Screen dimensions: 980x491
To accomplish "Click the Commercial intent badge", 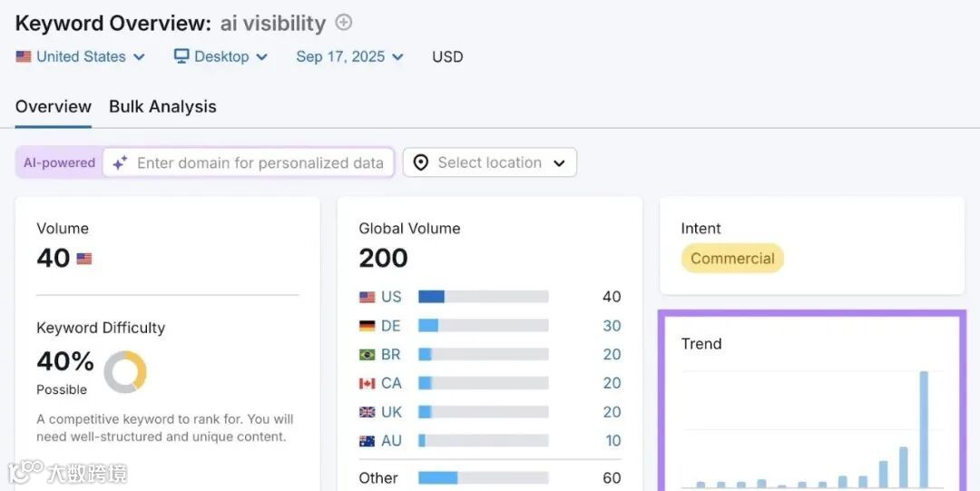I will tap(732, 259).
